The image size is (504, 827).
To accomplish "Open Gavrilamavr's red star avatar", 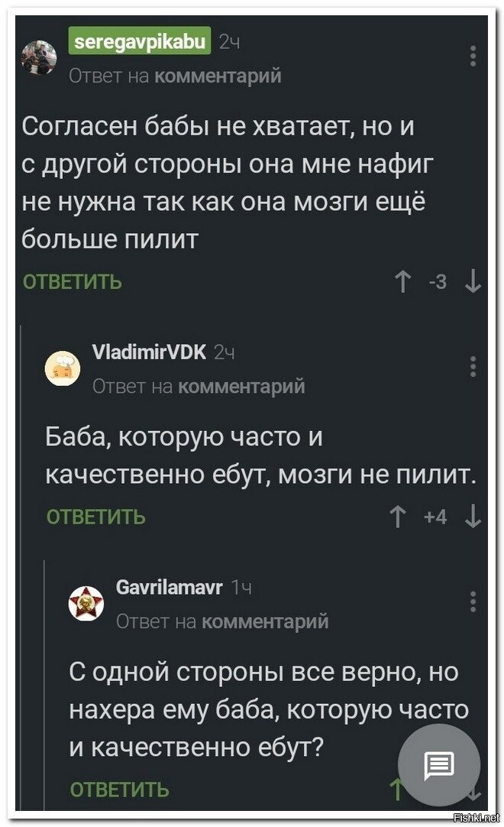I will [x=86, y=602].
